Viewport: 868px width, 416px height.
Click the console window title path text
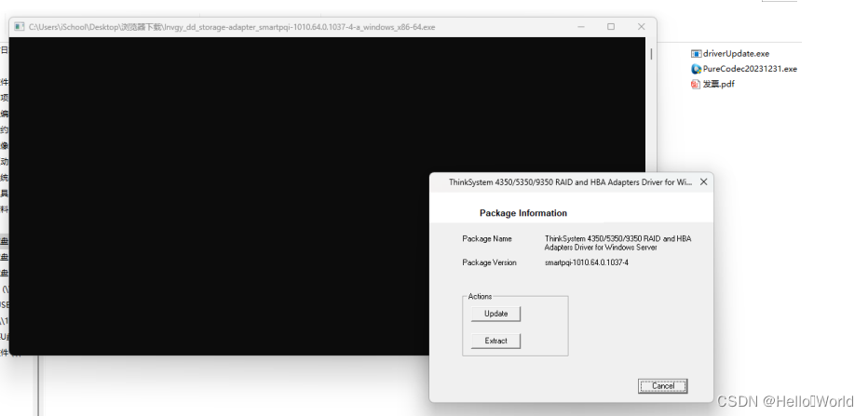[x=232, y=27]
